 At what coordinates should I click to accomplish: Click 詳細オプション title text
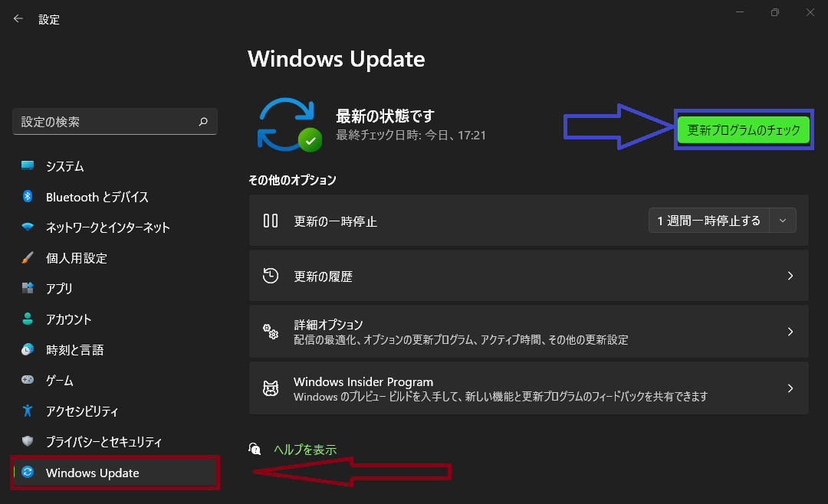(x=328, y=325)
